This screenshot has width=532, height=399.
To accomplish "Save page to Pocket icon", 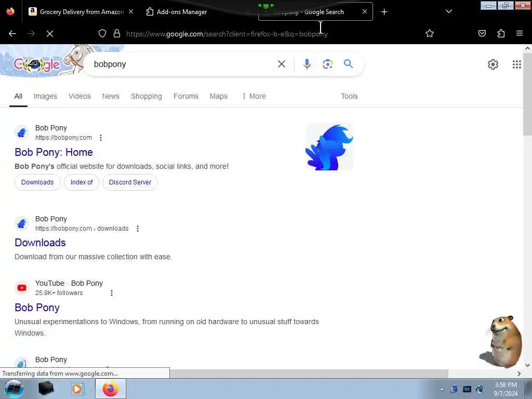I will [482, 33].
